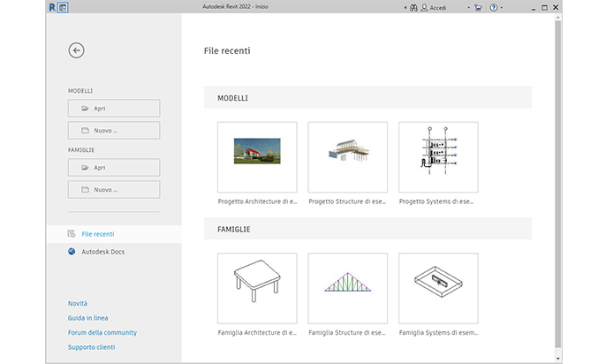Click 'Famiglia Structure di ese...' label
This screenshot has width=606, height=364.
[346, 332]
